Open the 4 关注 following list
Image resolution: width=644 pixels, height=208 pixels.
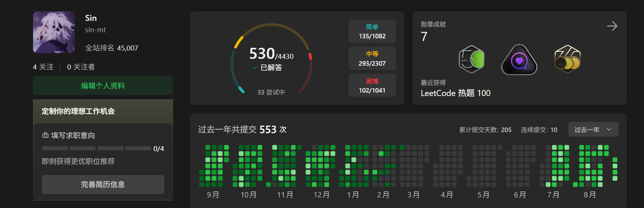[x=43, y=67]
